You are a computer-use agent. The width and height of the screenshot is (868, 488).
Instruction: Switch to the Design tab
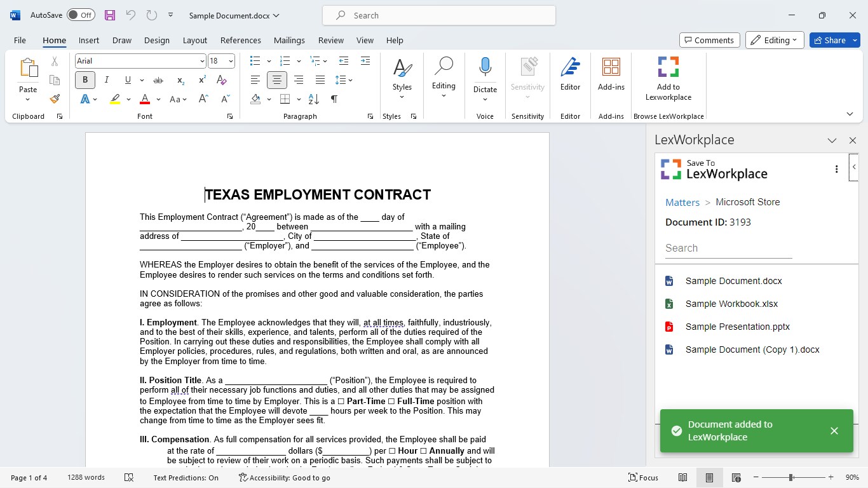point(156,40)
